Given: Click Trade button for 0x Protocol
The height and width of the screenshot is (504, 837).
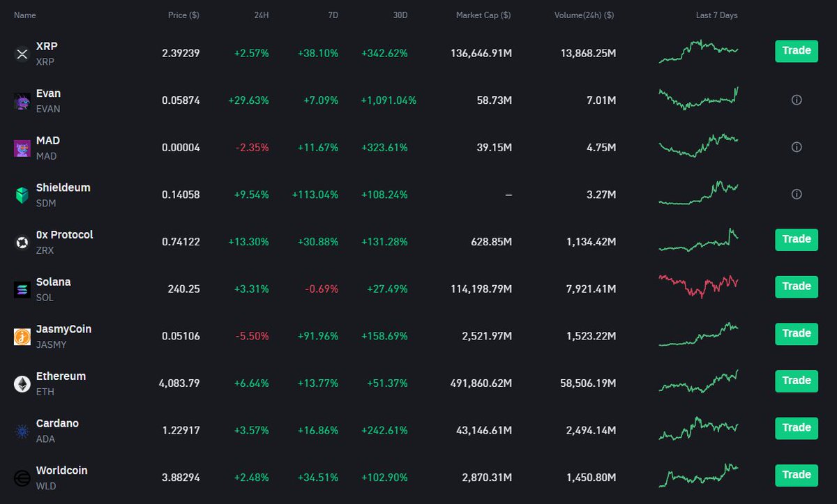Looking at the screenshot, I should tap(797, 239).
